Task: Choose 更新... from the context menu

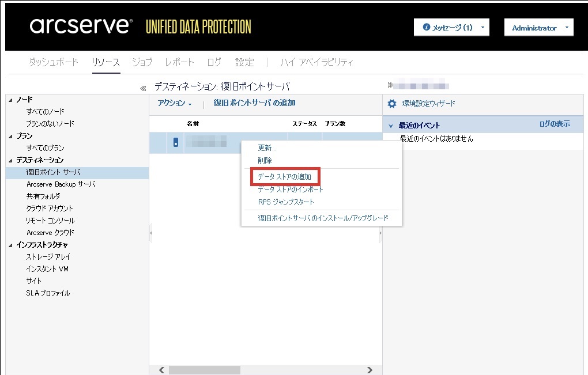Action: click(x=267, y=148)
